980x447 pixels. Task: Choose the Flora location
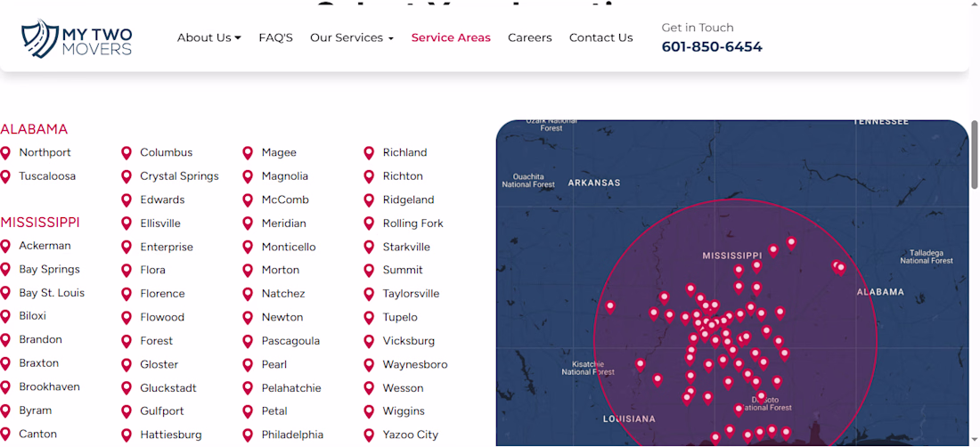[152, 270]
